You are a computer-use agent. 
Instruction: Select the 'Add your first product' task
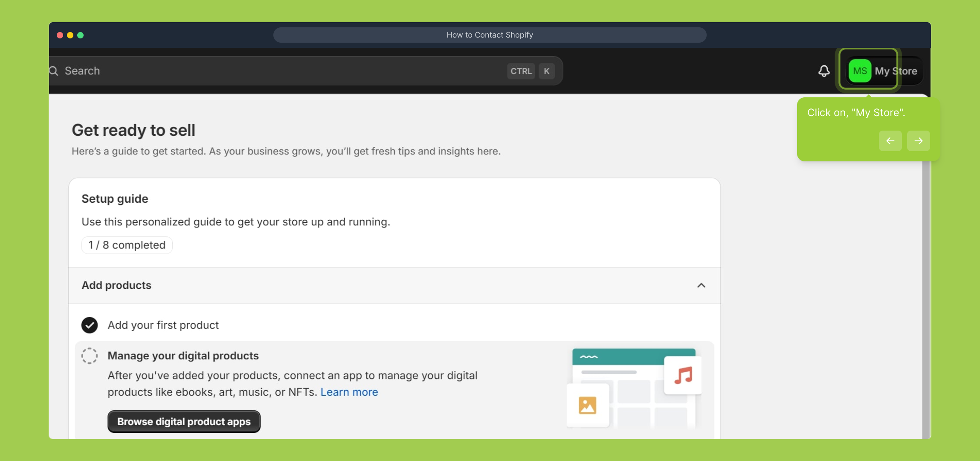point(163,325)
